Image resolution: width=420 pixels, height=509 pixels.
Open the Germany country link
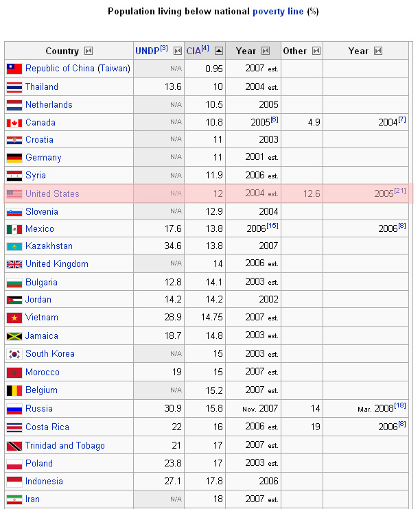(x=43, y=158)
